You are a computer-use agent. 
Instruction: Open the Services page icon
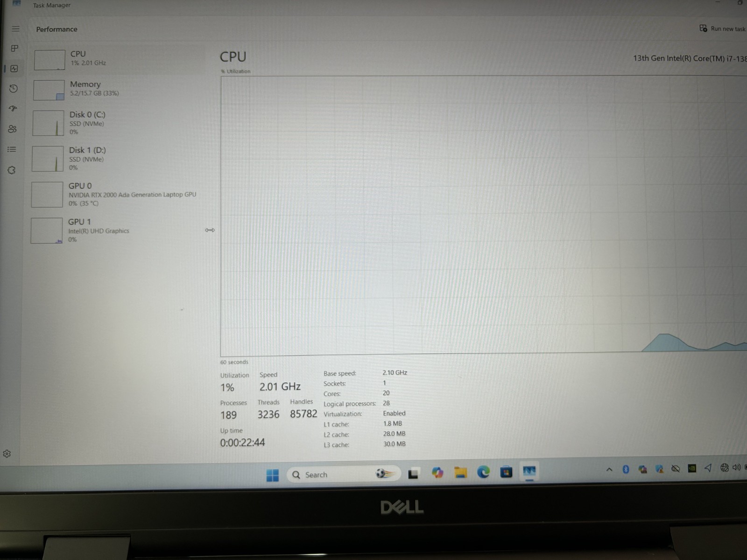click(12, 170)
